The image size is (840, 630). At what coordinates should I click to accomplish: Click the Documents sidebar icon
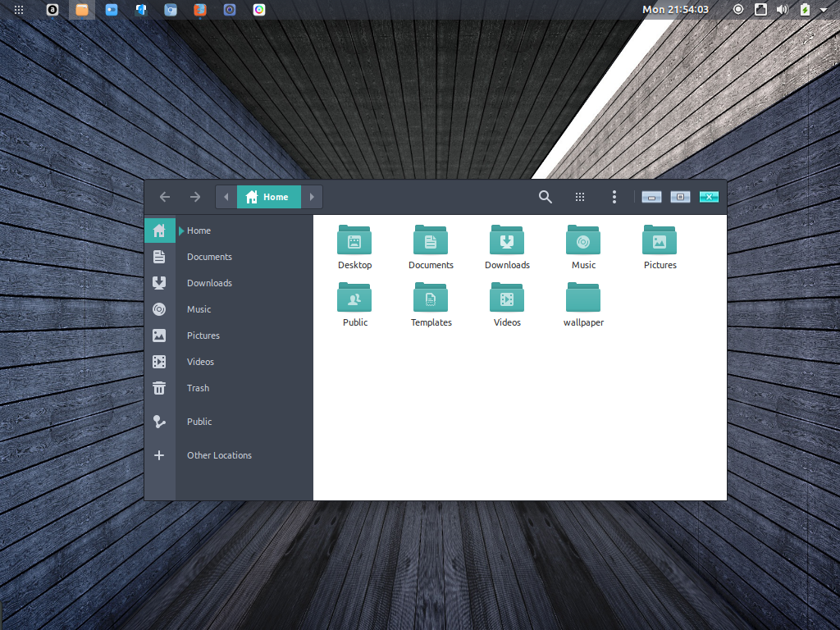(159, 257)
